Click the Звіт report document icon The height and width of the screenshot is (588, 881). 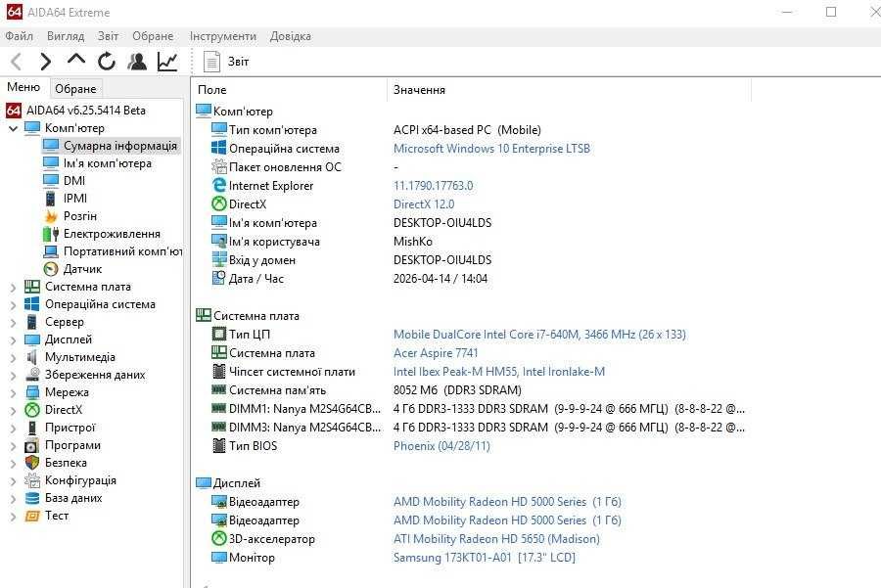pyautogui.click(x=211, y=62)
